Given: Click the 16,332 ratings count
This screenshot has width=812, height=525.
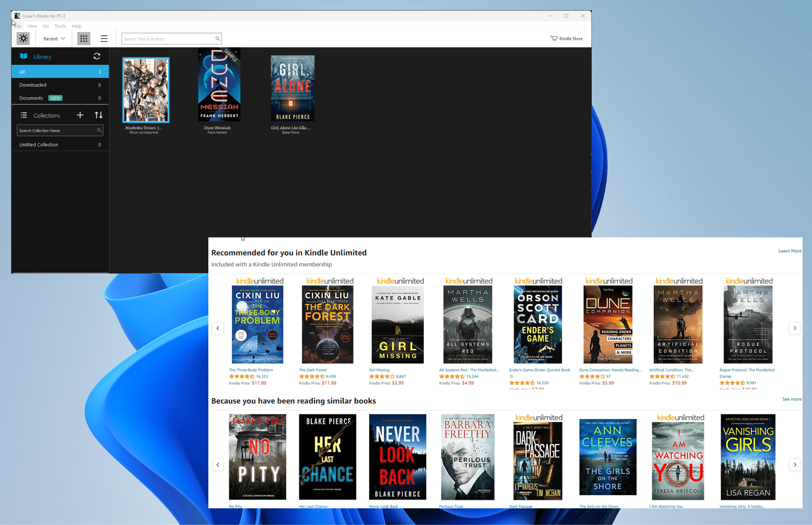Looking at the screenshot, I should (x=262, y=377).
